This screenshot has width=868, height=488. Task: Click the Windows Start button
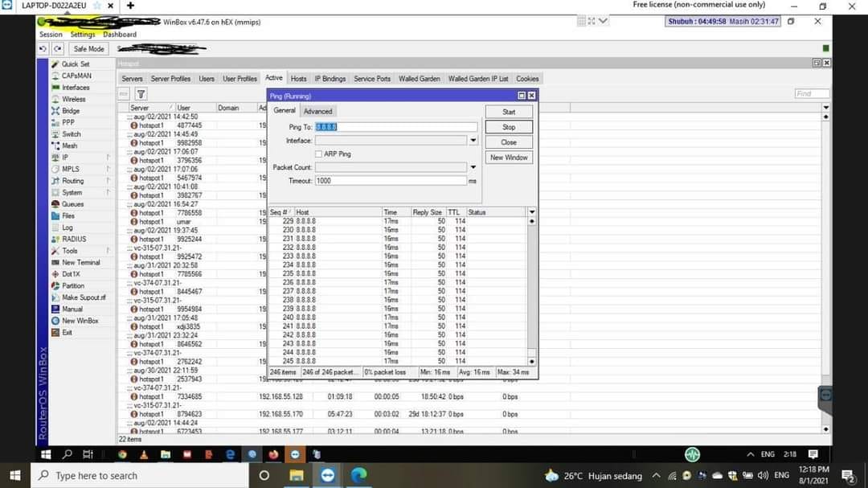click(14, 475)
